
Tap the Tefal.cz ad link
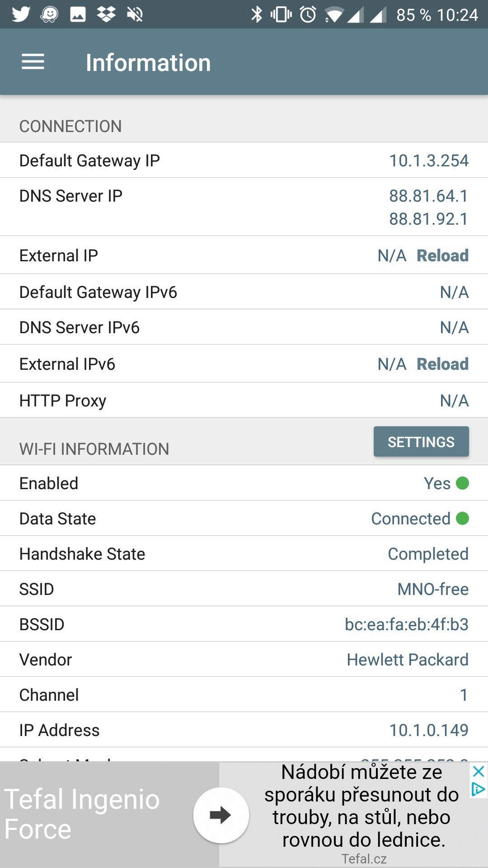(364, 859)
